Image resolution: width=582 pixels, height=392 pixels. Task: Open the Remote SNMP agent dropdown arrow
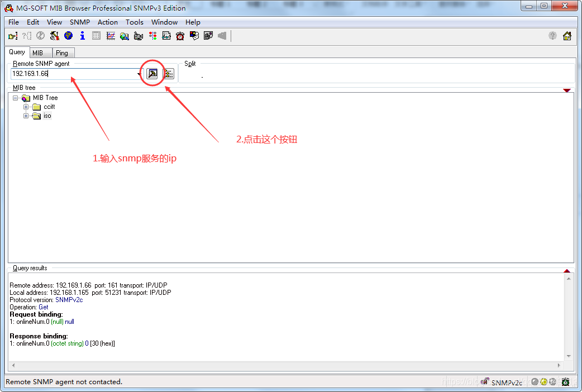pos(139,74)
